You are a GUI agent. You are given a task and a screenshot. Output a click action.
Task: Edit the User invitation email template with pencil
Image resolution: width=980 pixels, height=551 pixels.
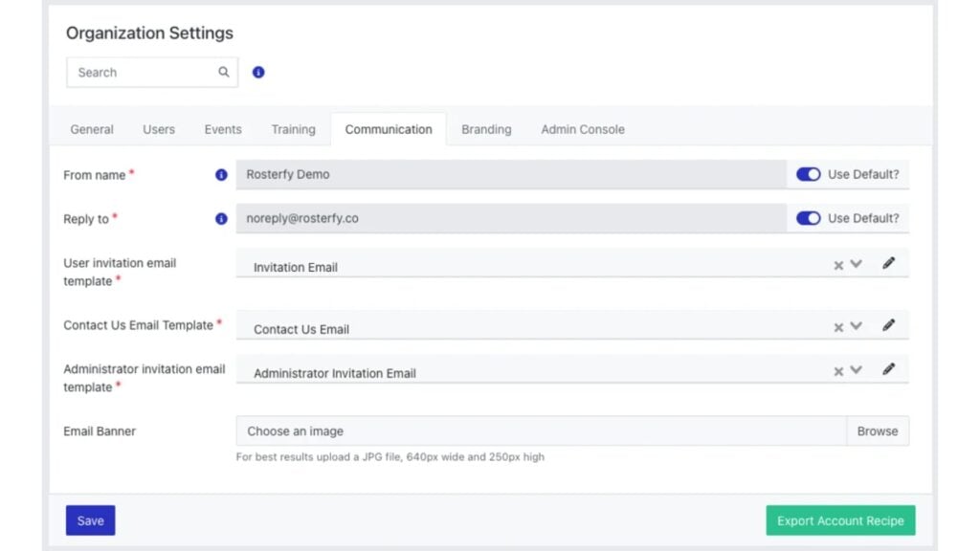coord(888,263)
